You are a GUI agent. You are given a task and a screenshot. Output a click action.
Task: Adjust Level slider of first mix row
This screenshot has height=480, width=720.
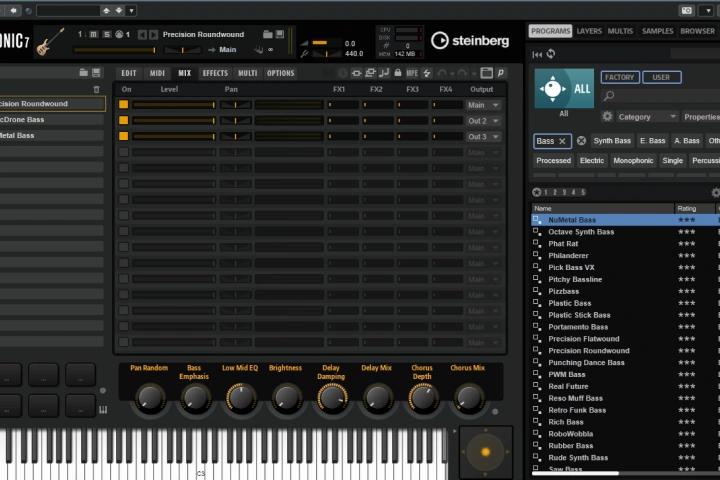point(174,105)
